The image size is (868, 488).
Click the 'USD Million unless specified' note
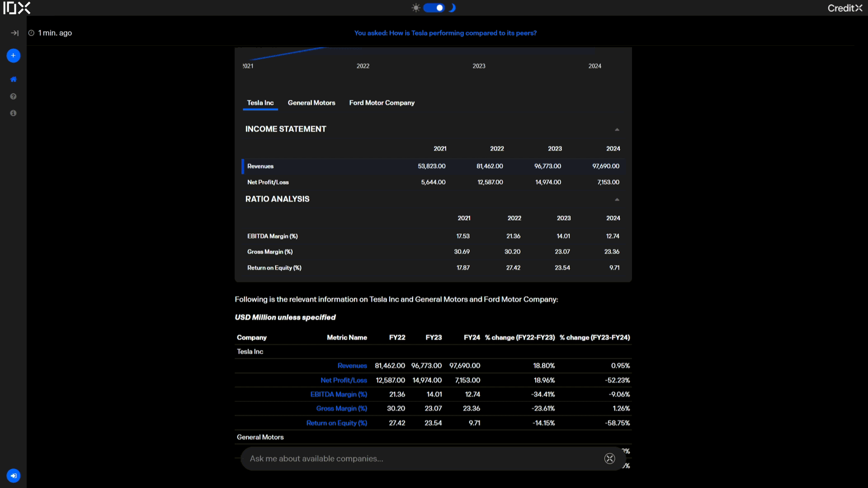[x=285, y=317]
